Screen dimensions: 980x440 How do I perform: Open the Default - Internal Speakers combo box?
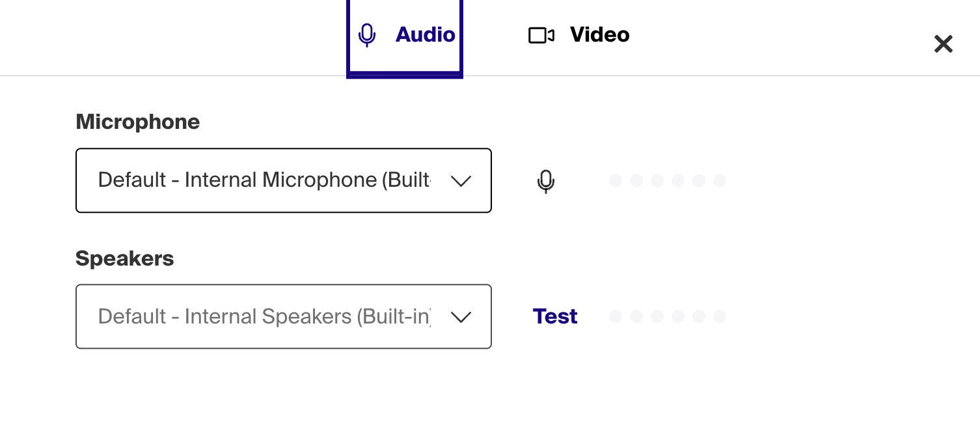[284, 316]
